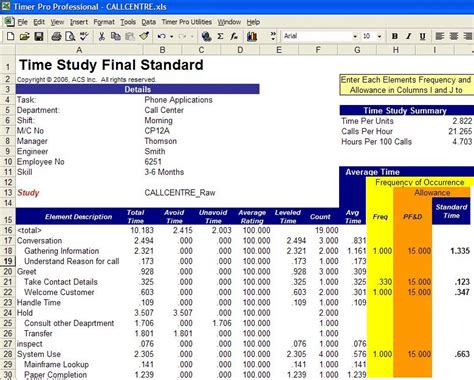Print the sheet using the printer icon
Image resolution: width=474 pixels, height=380 pixels.
point(56,36)
